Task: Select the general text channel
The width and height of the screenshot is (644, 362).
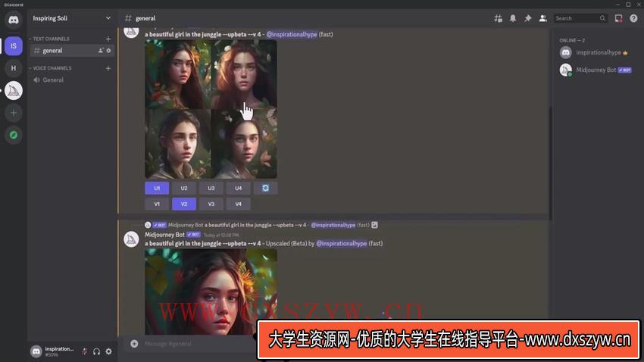Action: click(x=72, y=51)
